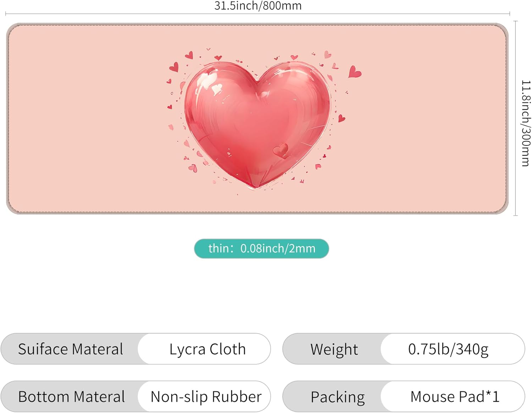Click the Packing label

338,397
